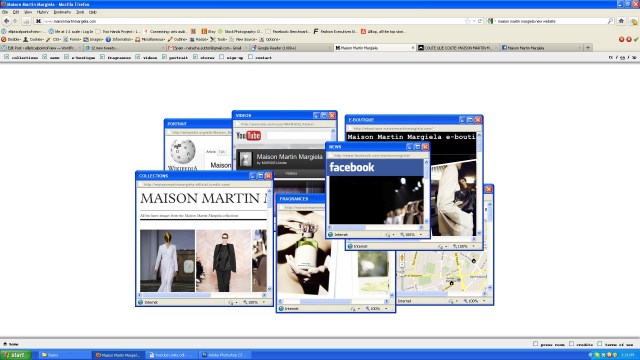Open the Cookies developer toolbar item
Image resolution: width=640 pixels, height=360 pixels.
coord(34,40)
